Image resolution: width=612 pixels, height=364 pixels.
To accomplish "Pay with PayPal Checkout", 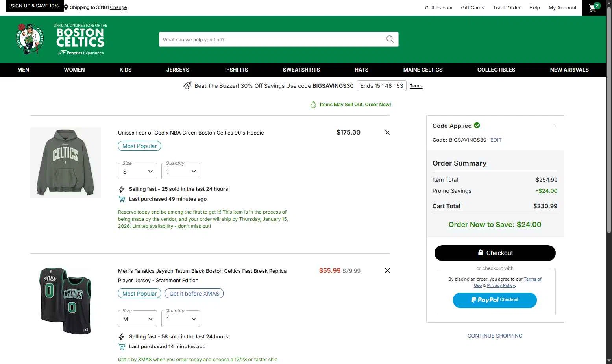I will (495, 300).
